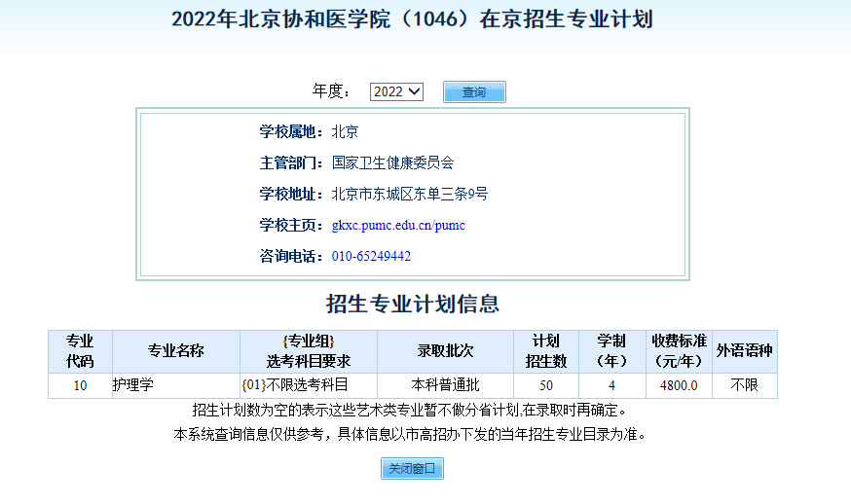851x504 pixels.
Task: Click the 专业代码 column header
Action: pos(80,351)
